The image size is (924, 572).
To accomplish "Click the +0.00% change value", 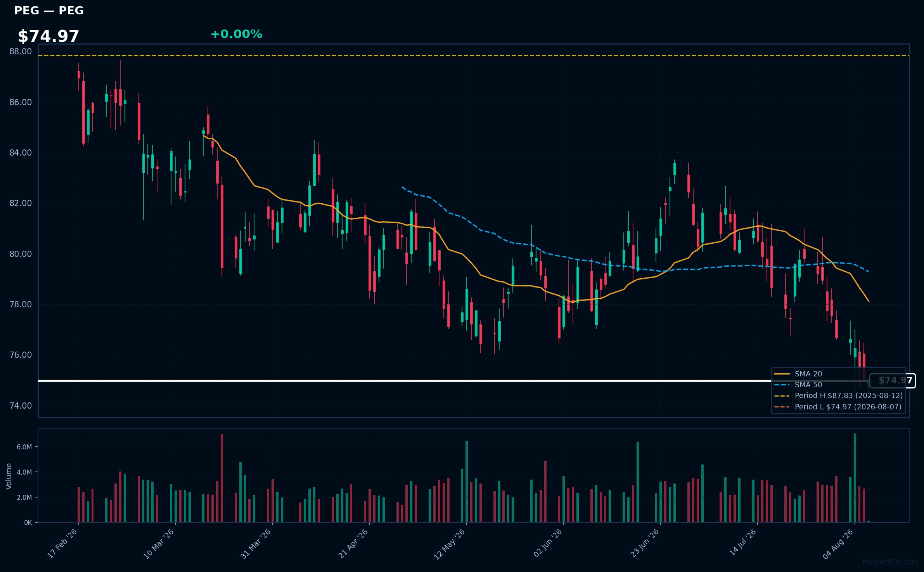I will 236,34.
